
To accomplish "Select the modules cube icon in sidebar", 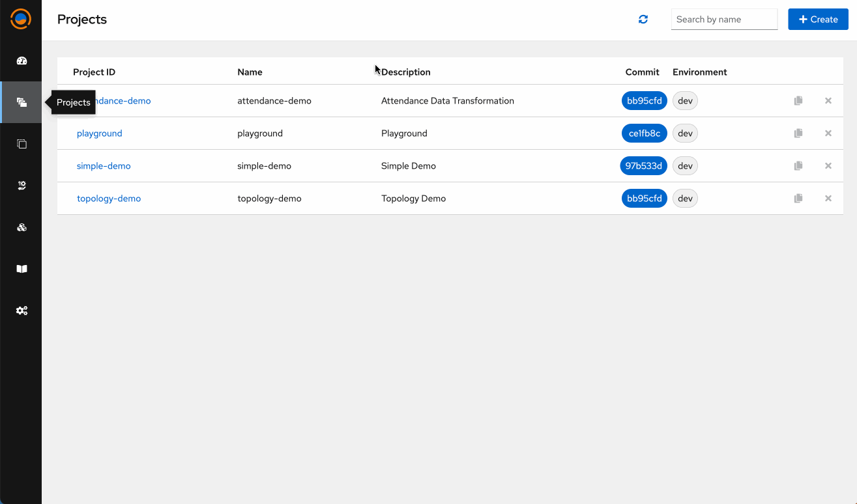I will click(22, 227).
